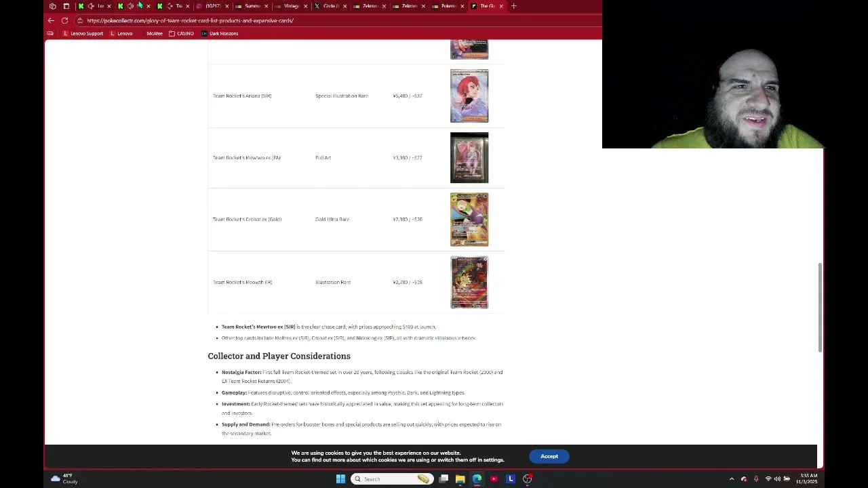Open the Lenovo Support bookmark
Viewport: 868px width, 488px height.
(83, 33)
